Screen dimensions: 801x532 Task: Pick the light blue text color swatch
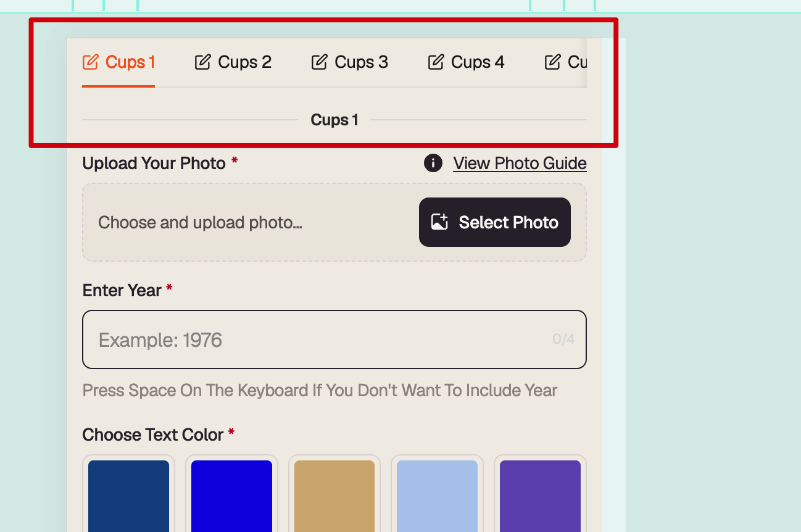(x=437, y=496)
